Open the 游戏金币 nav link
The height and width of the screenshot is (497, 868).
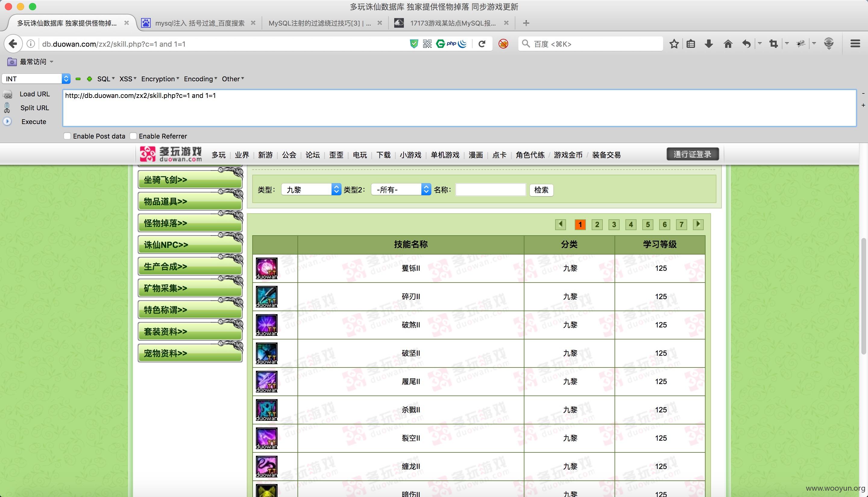pos(568,155)
